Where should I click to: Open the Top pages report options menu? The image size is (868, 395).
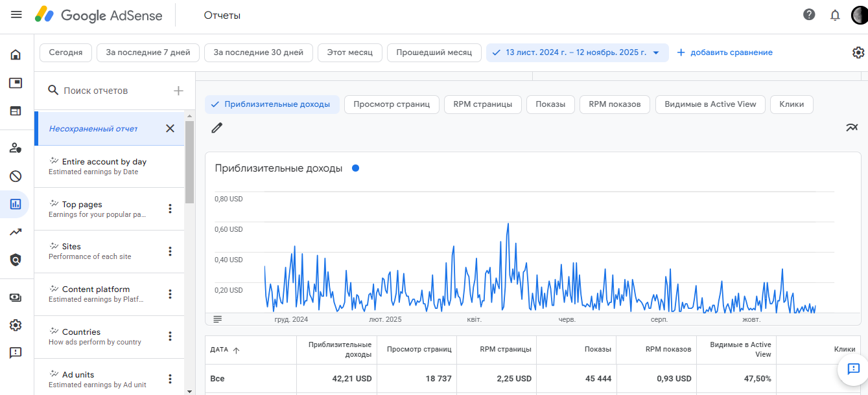tap(170, 209)
